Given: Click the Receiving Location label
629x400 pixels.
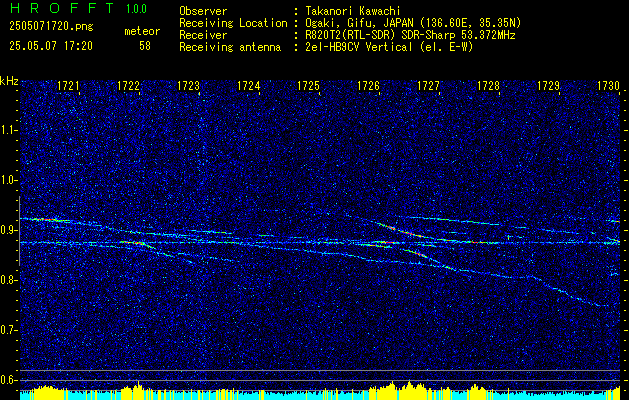Looking at the screenshot, I should tap(233, 23).
